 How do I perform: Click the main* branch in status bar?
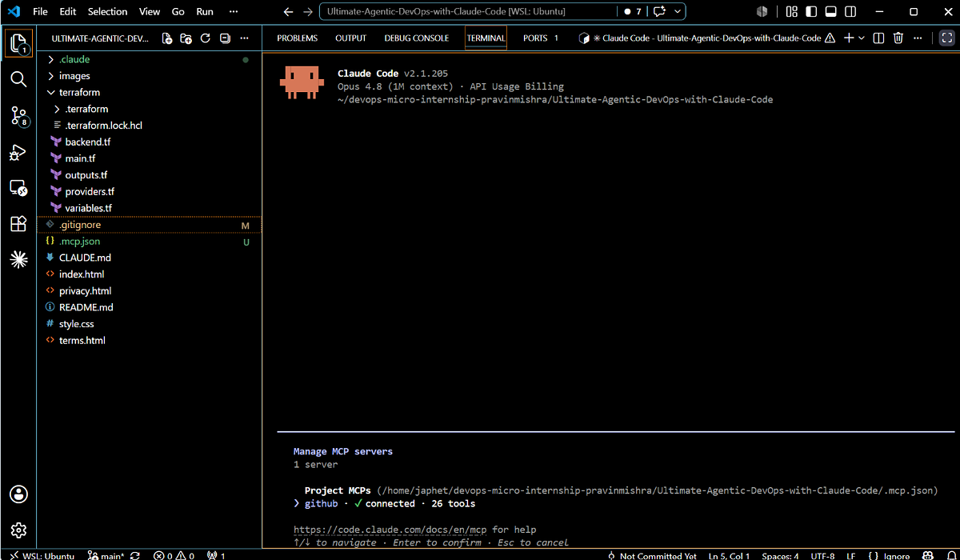click(107, 555)
